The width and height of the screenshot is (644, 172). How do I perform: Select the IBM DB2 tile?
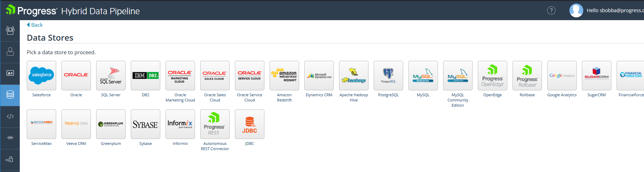click(145, 75)
